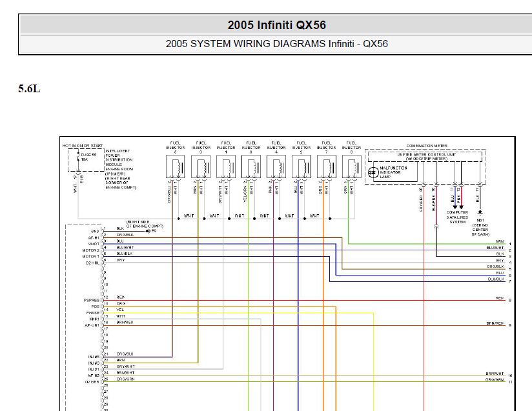Click the "GRN" label at right-edge wire 1
The width and height of the screenshot is (532, 411).
(x=500, y=241)
